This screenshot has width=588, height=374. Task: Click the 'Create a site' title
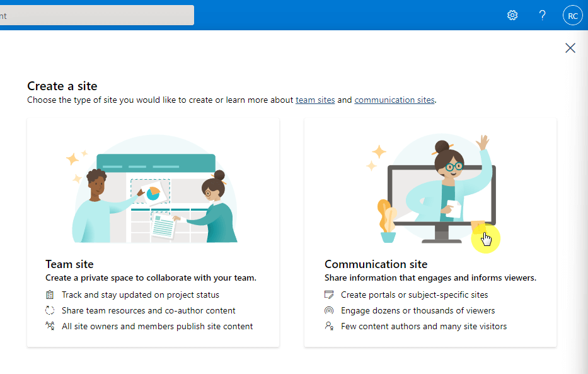click(62, 86)
